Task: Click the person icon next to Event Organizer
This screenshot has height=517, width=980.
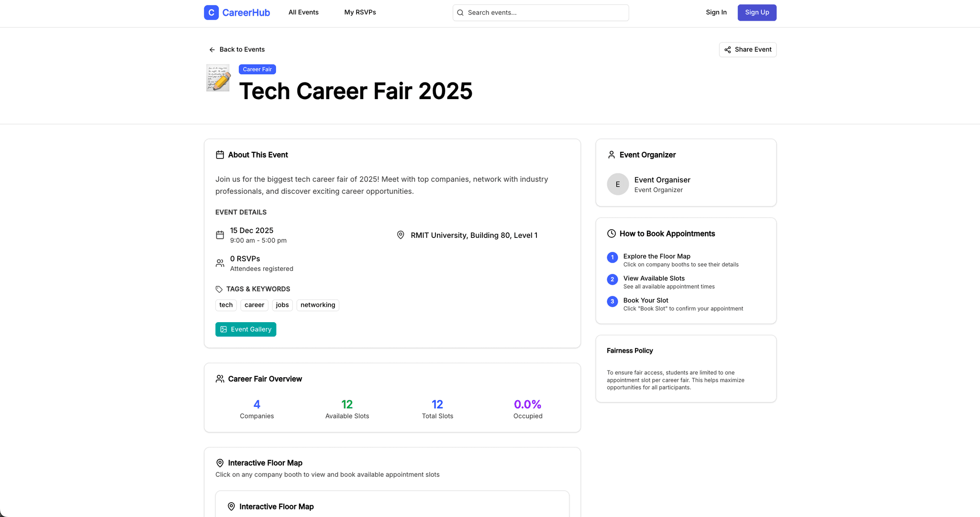Action: coord(611,155)
